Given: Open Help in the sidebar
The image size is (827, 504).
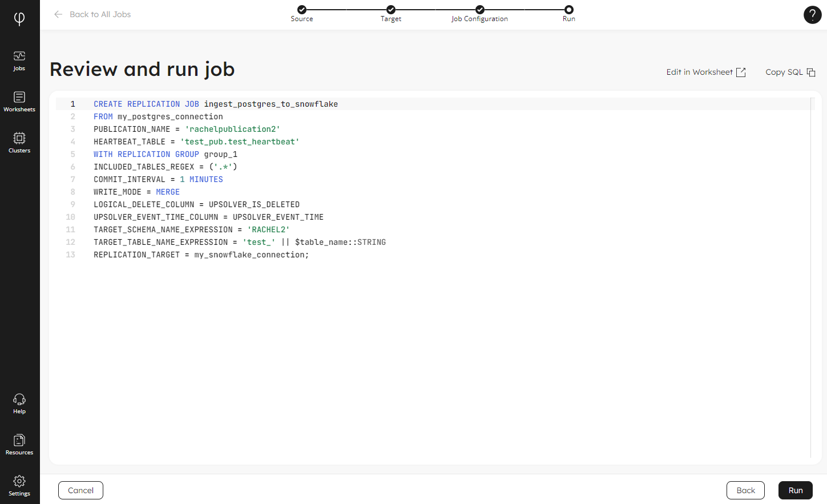Looking at the screenshot, I should [x=19, y=404].
